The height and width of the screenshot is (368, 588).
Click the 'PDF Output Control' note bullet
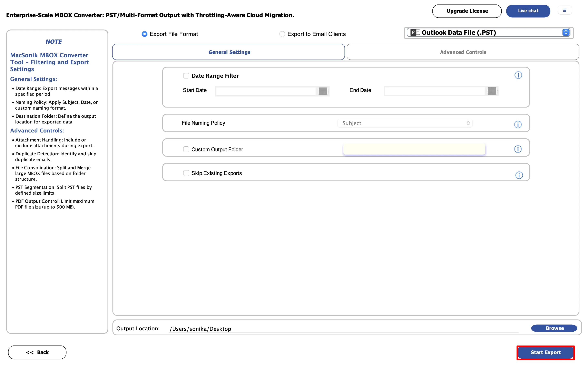click(53, 204)
